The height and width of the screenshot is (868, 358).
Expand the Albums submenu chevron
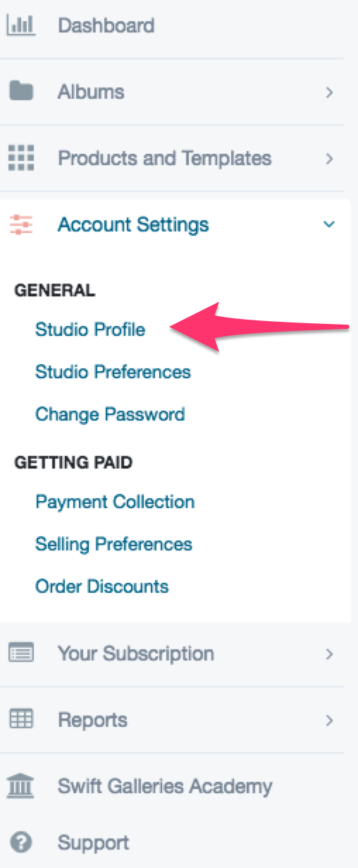328,92
